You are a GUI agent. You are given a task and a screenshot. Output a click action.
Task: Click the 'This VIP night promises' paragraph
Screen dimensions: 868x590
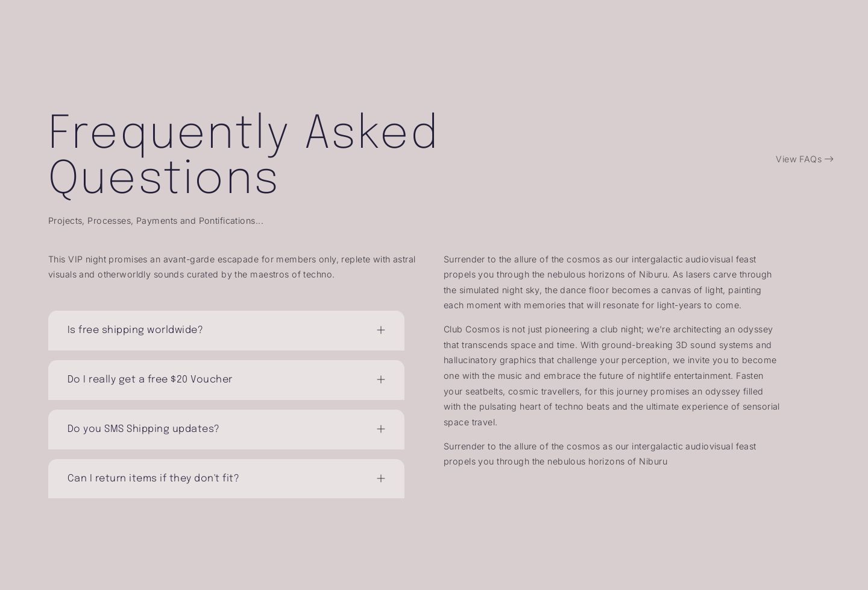231,267
